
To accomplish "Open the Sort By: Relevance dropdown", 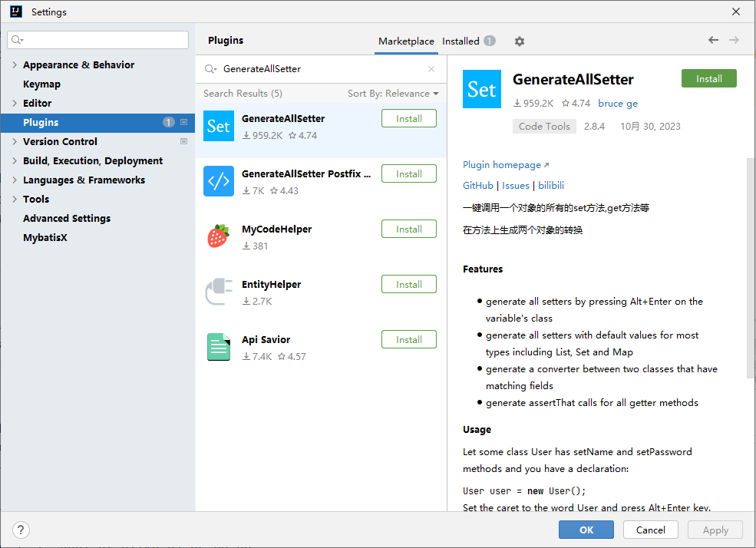I will tap(393, 94).
